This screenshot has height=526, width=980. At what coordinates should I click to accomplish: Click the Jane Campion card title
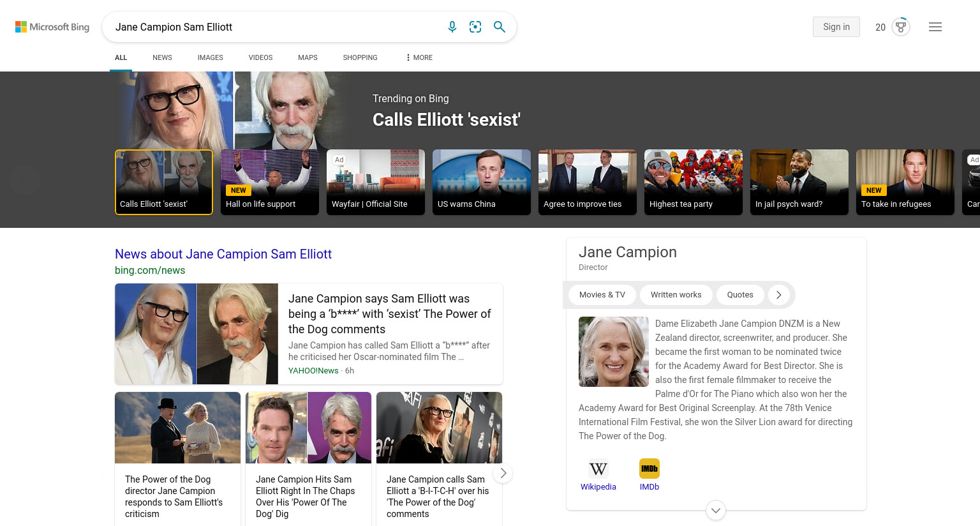tap(628, 252)
